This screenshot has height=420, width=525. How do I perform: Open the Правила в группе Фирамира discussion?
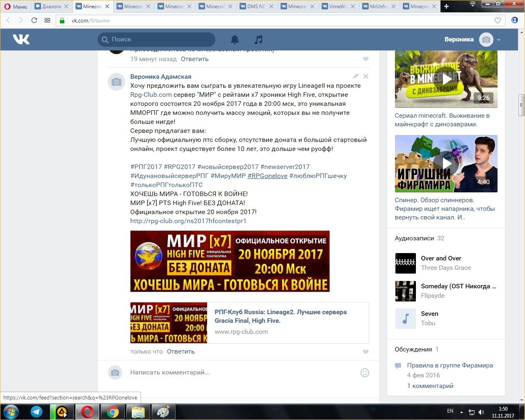[x=450, y=365]
